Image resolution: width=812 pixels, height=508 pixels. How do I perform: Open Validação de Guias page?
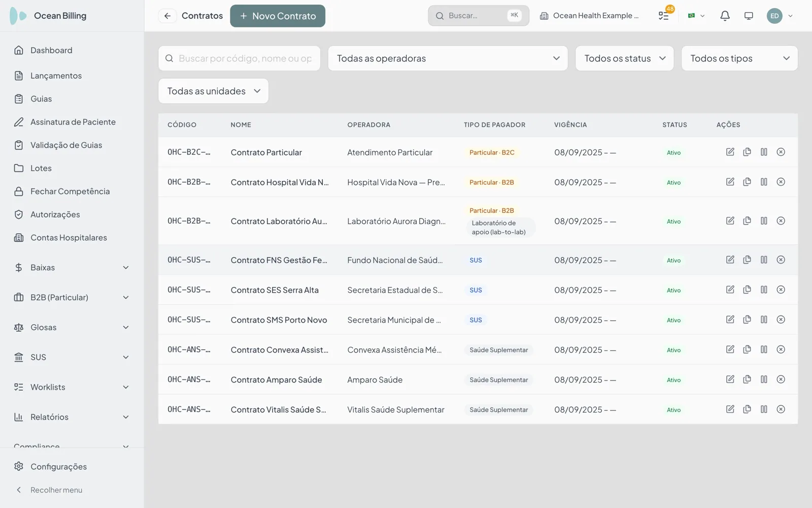(72, 145)
